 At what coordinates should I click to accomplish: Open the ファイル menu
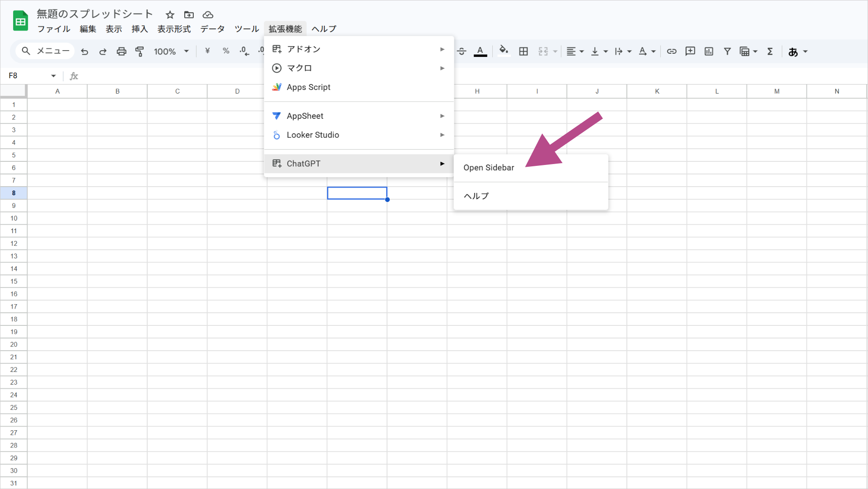tap(53, 29)
